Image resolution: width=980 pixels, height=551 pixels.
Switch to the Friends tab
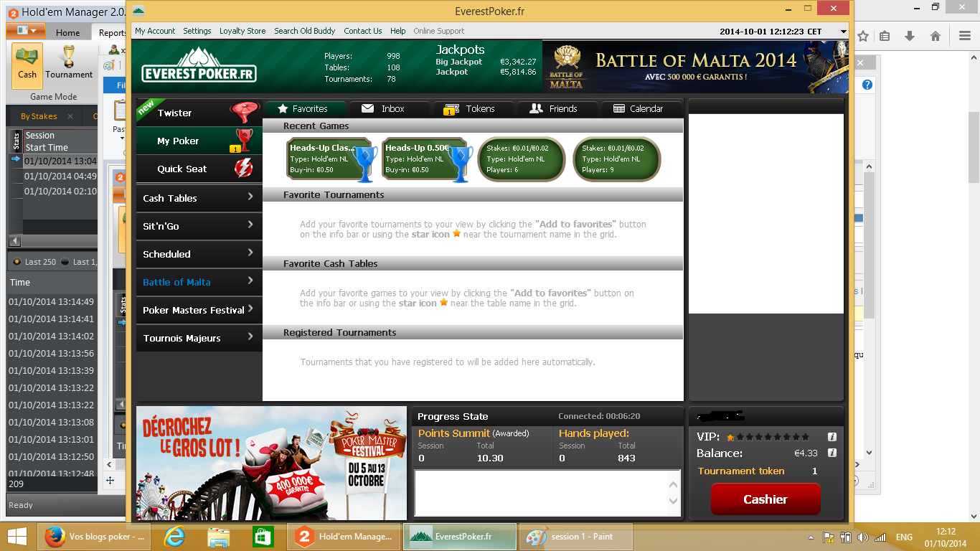(x=557, y=108)
